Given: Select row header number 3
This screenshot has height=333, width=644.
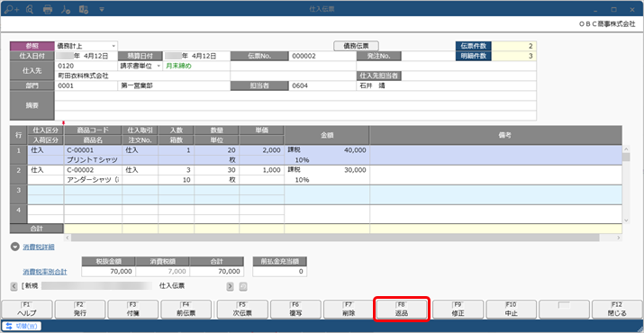Looking at the screenshot, I should pos(19,194).
